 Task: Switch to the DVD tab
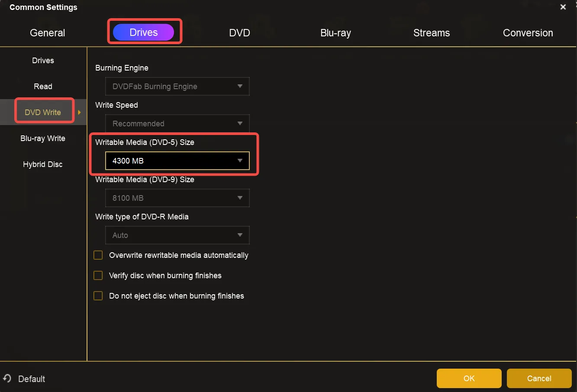[239, 33]
